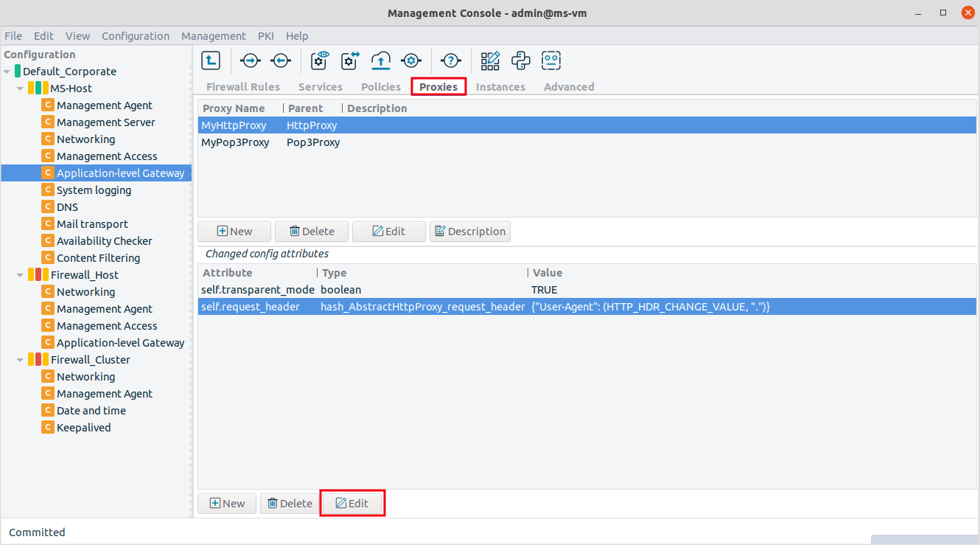This screenshot has width=980, height=545.
Task: Click the robot face toolbar icon
Action: pyautogui.click(x=551, y=60)
